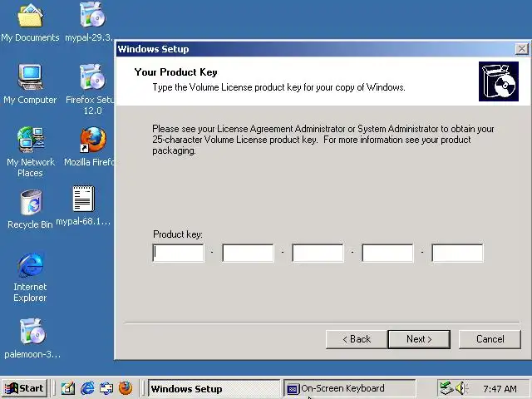This screenshot has width=532, height=399.
Task: Focus the second product key field
Action: pyautogui.click(x=248, y=253)
